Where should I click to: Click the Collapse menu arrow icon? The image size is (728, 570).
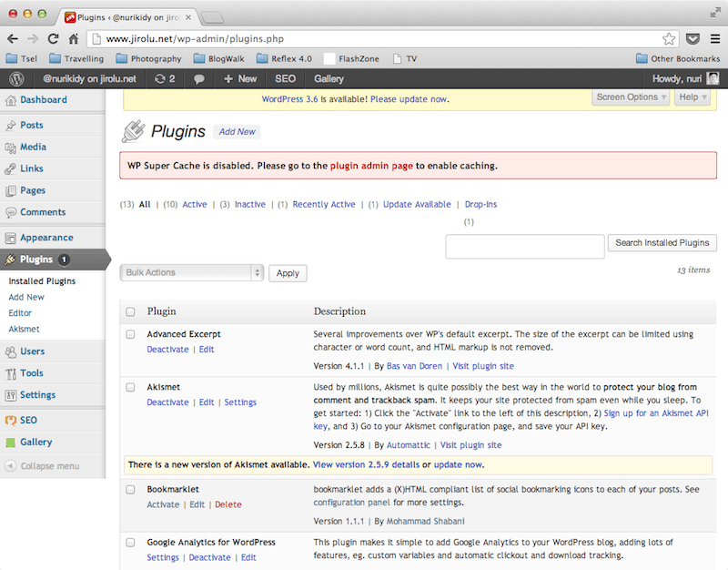11,466
